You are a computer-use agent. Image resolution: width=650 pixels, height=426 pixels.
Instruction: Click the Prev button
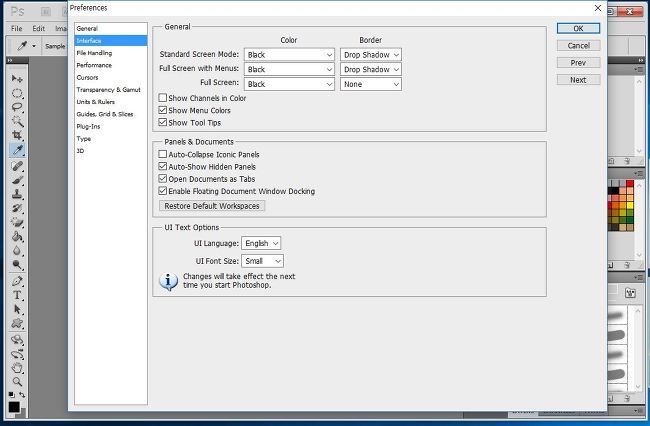pos(578,63)
